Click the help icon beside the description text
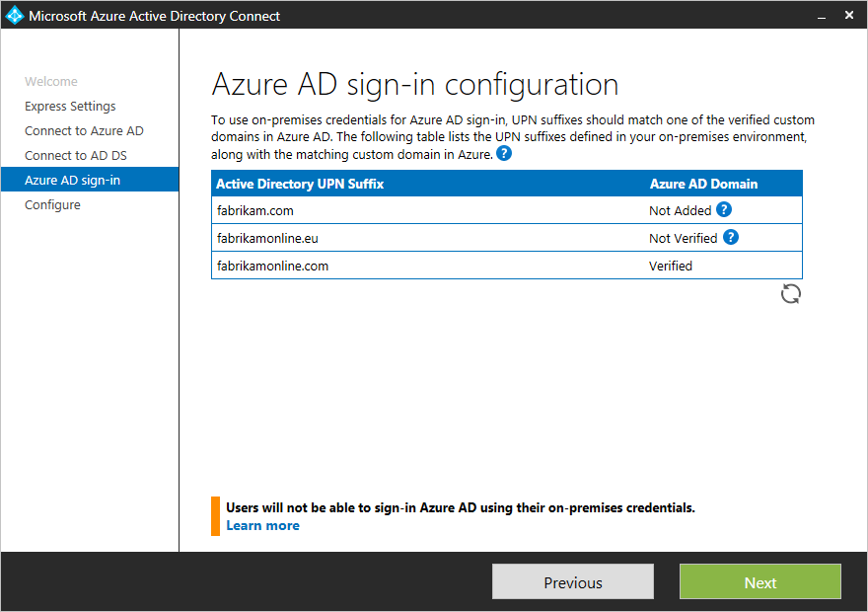 [x=504, y=153]
